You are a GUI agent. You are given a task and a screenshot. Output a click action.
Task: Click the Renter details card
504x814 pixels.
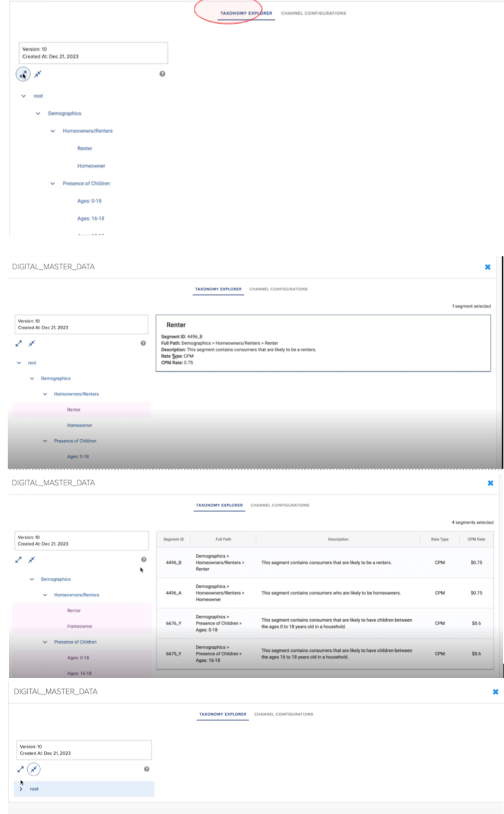coord(323,343)
